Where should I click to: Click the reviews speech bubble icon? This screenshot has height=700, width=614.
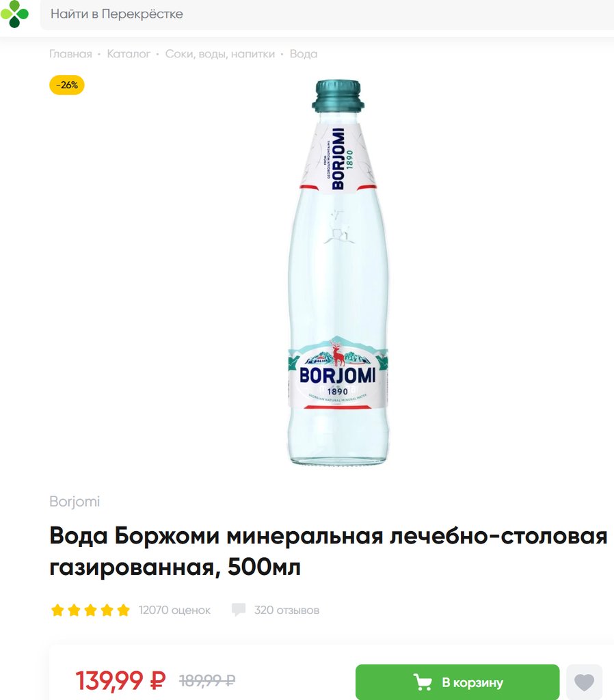[239, 610]
